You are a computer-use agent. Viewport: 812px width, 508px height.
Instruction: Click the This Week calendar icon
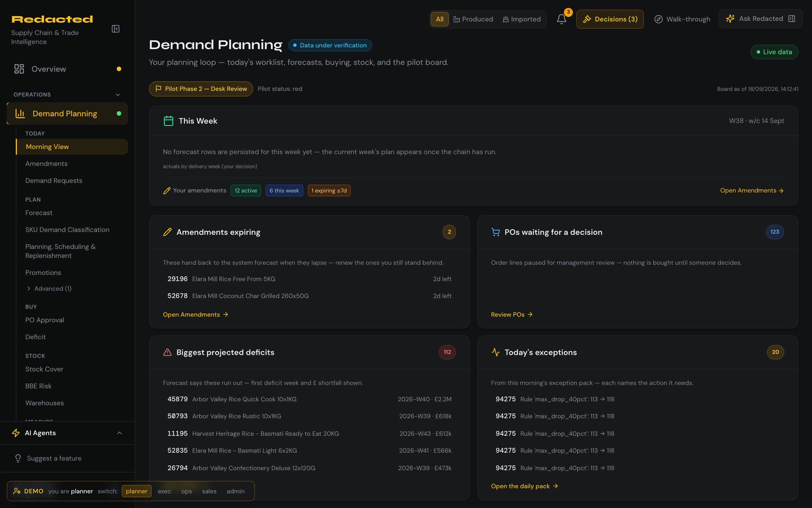pos(168,121)
